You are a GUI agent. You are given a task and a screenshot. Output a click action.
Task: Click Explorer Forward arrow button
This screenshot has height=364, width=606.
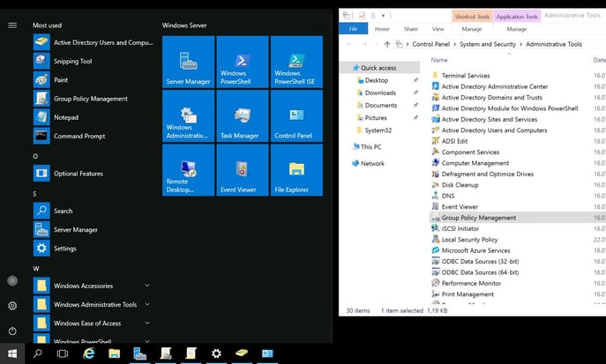pos(364,44)
